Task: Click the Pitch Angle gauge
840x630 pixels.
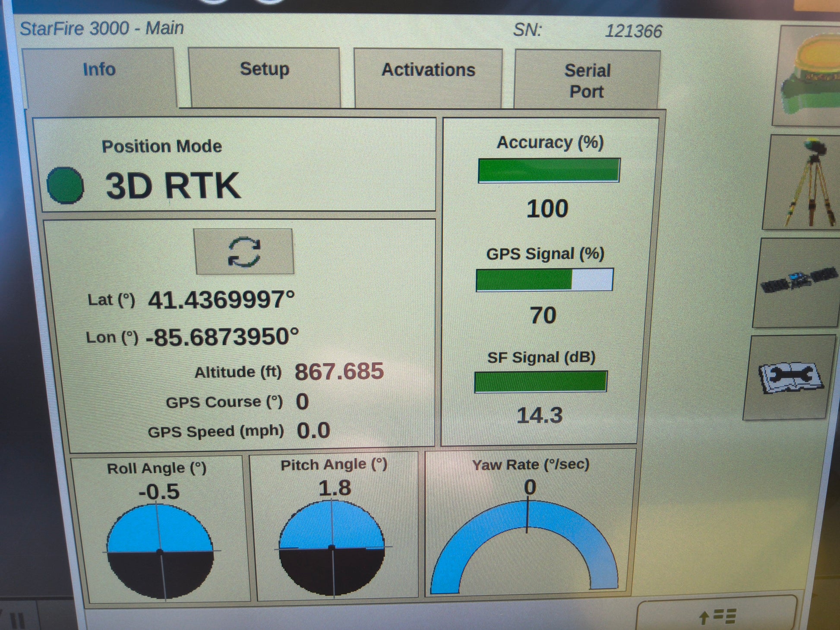Action: [x=332, y=548]
